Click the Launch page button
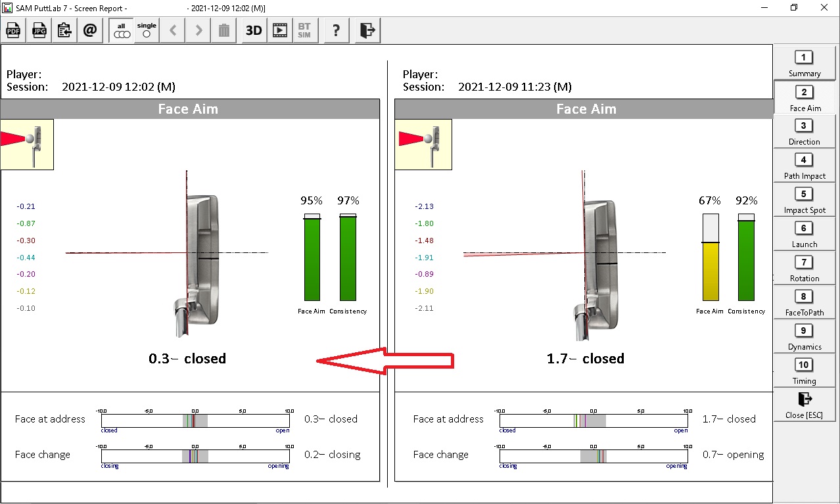The width and height of the screenshot is (840, 504). click(804, 234)
